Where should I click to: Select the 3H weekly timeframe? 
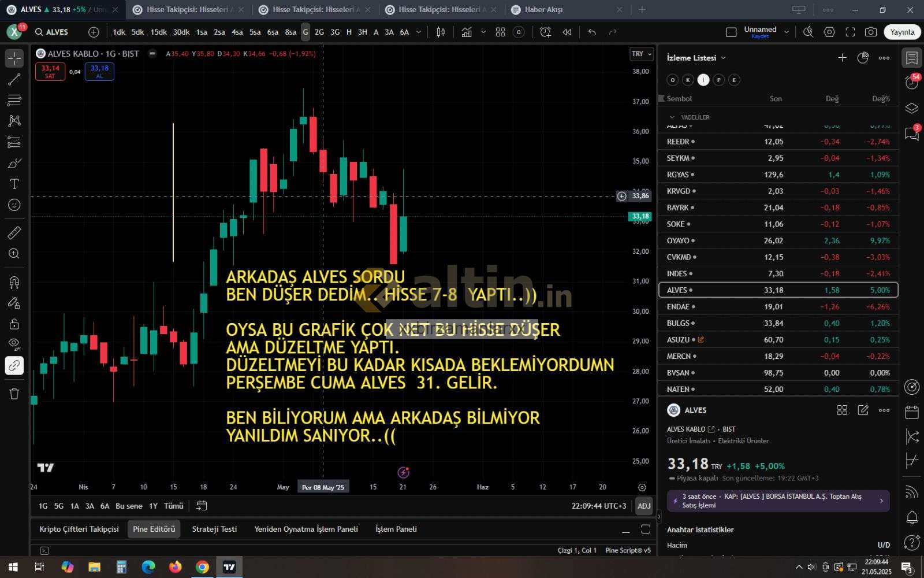point(363,32)
